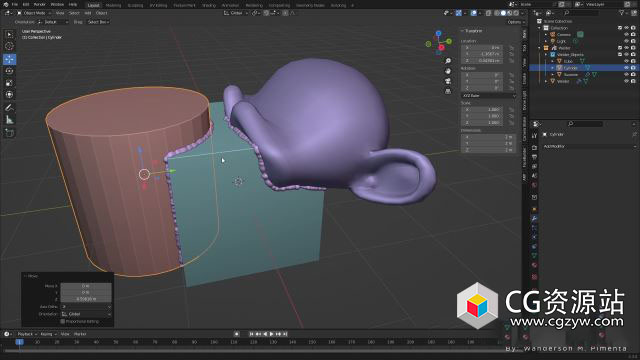Open the viewport Object menu
The image size is (640, 360).
click(x=101, y=13)
